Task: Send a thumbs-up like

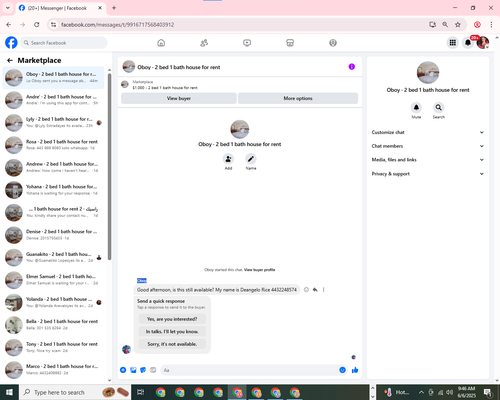Action: click(355, 370)
